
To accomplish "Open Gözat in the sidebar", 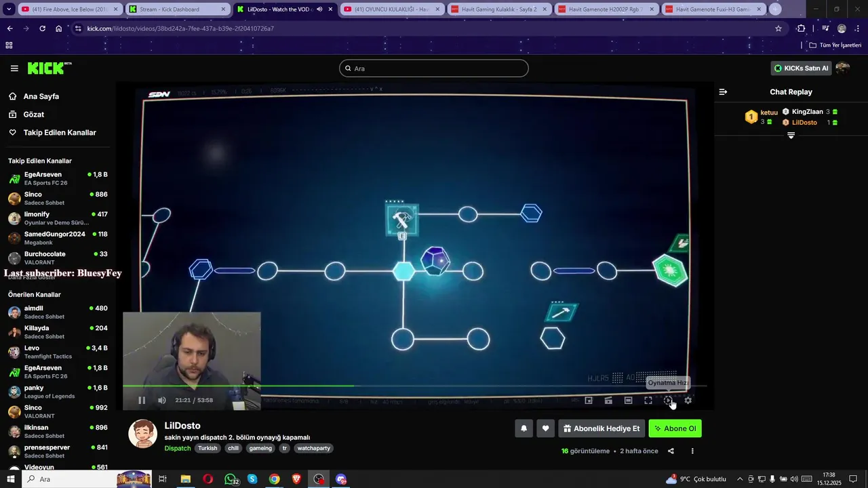I will click(x=33, y=115).
